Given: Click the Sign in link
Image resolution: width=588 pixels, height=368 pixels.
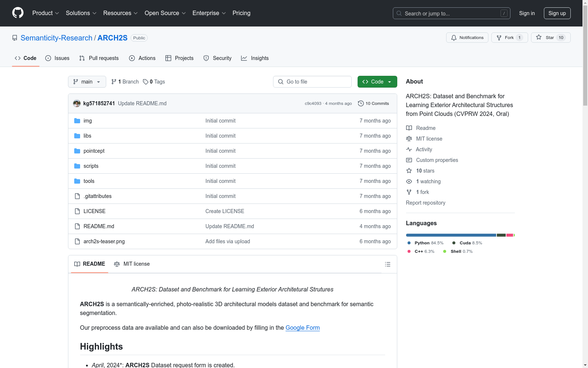Looking at the screenshot, I should tap(527, 13).
